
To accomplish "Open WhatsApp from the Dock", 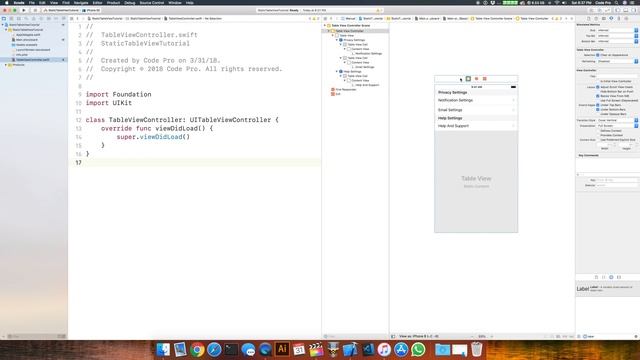I will click(418, 350).
